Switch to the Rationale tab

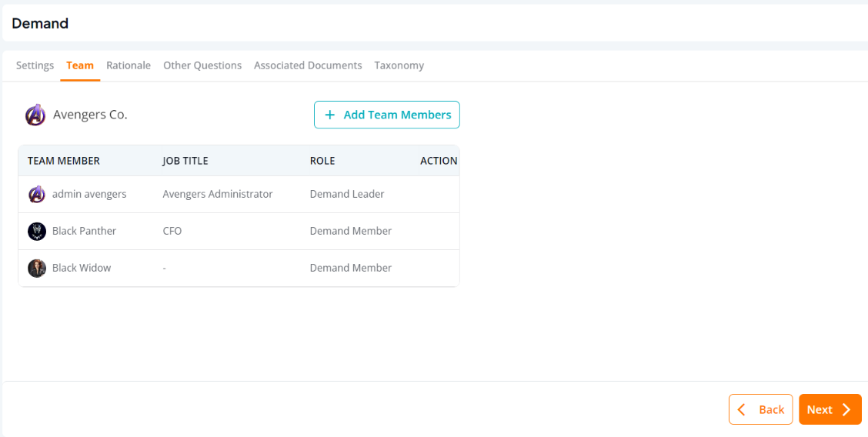coord(129,65)
